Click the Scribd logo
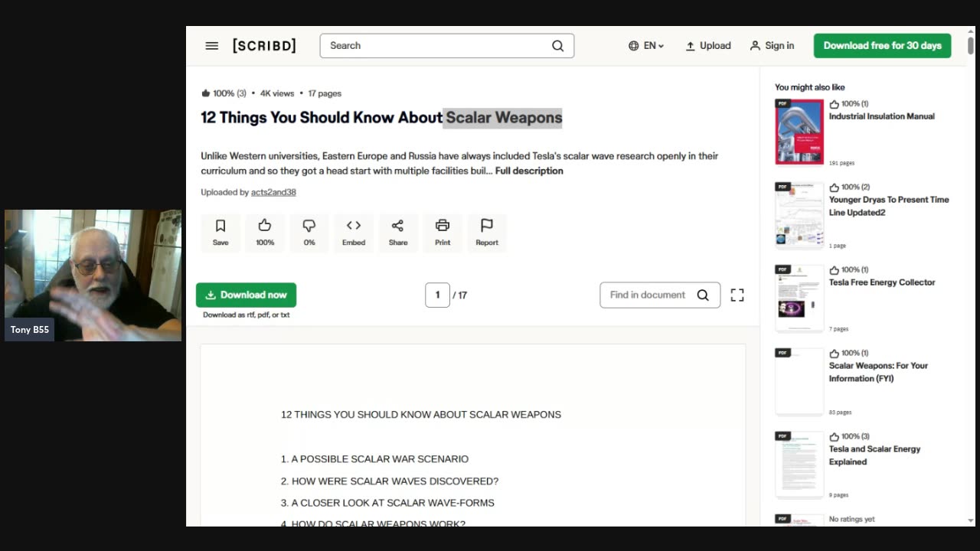 264,46
